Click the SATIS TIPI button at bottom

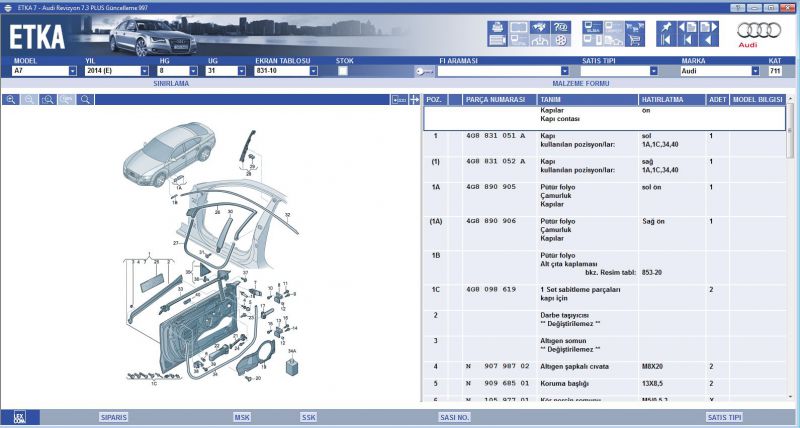click(724, 417)
